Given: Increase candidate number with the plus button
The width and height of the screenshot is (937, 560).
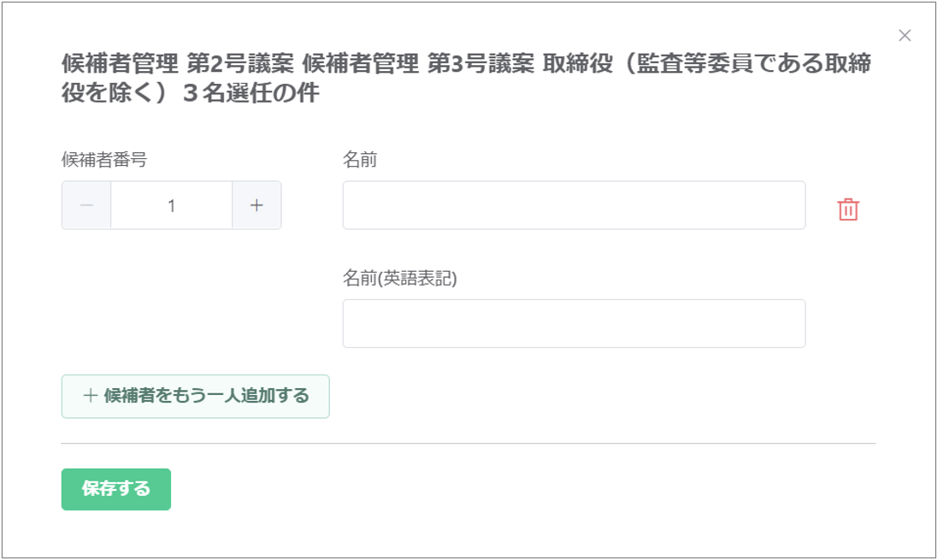Looking at the screenshot, I should coord(256,205).
